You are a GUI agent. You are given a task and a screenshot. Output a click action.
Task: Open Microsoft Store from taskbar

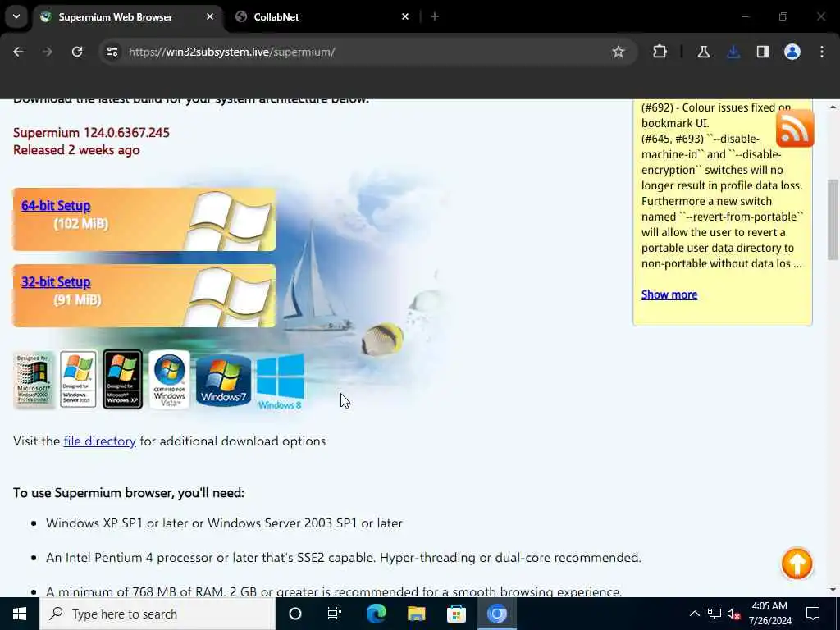point(456,614)
